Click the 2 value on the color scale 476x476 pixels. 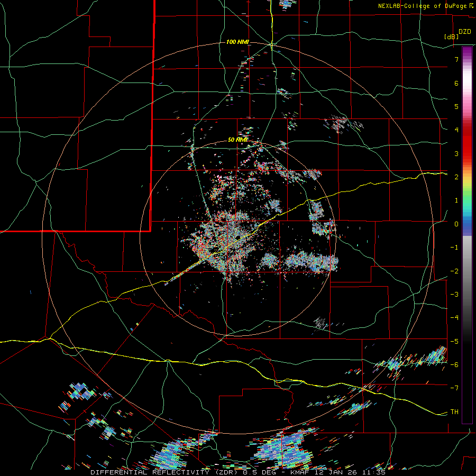pos(456,177)
